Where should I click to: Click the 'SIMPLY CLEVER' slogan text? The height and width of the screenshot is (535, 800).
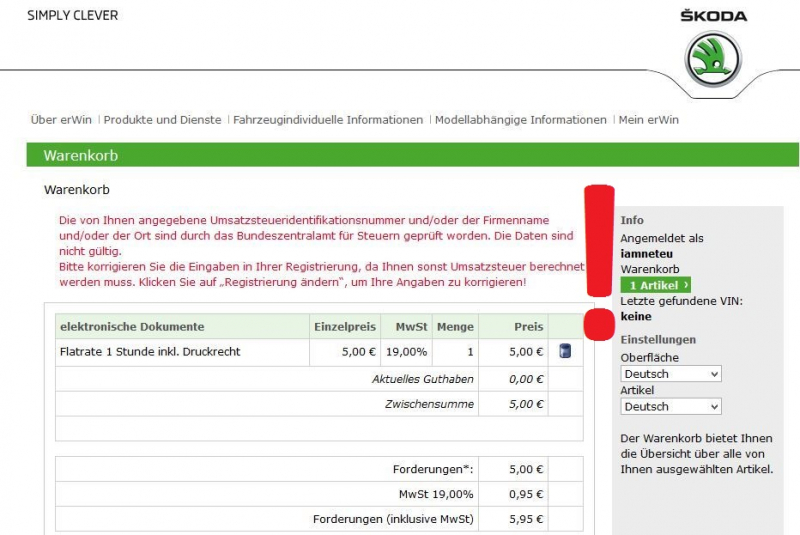click(72, 16)
